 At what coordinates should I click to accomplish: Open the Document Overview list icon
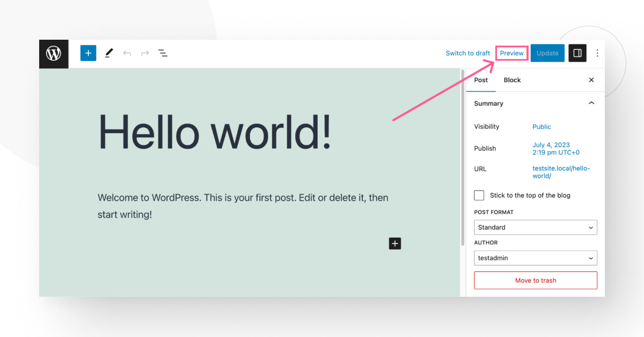click(163, 53)
